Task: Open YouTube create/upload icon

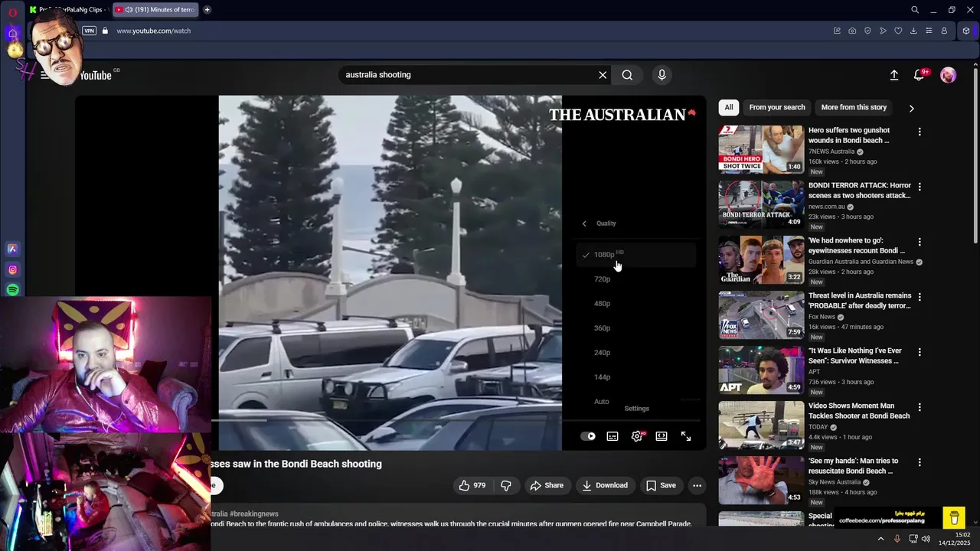Action: [893, 75]
